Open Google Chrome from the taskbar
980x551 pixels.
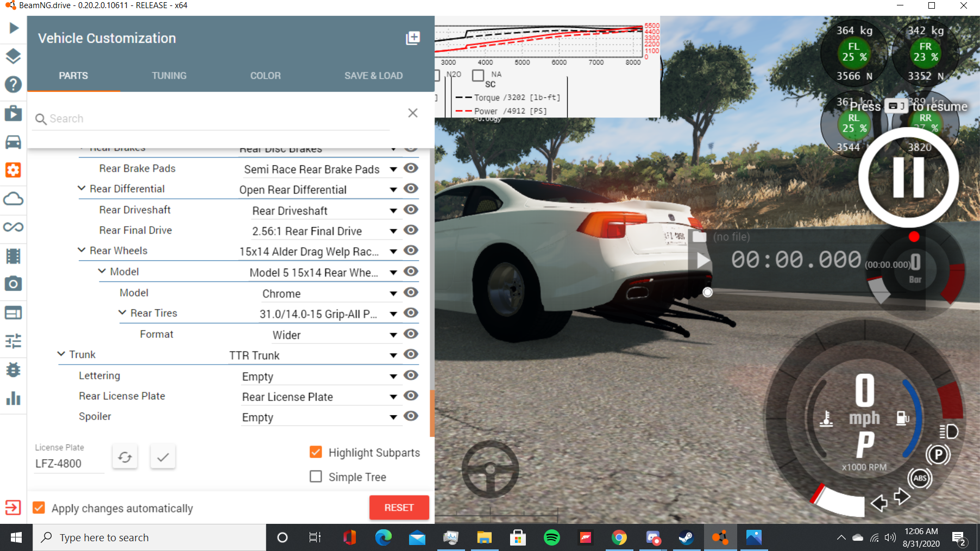click(x=619, y=537)
